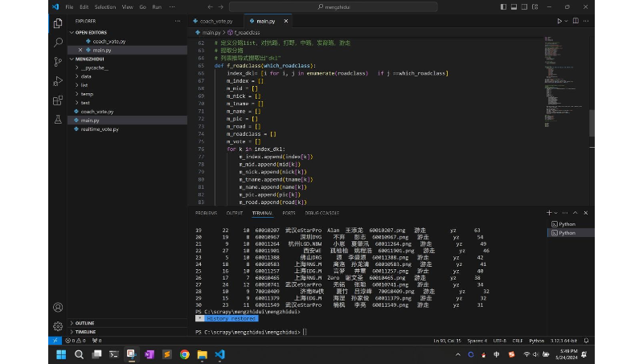The height and width of the screenshot is (364, 643).
Task: Change the CRLF end of line sequence
Action: tap(518, 341)
